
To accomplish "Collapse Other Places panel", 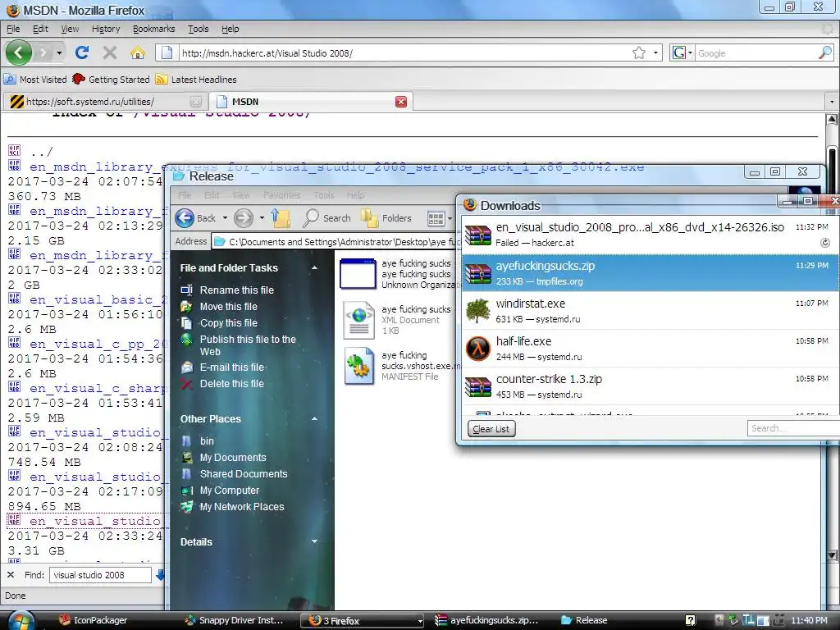I will click(x=314, y=419).
